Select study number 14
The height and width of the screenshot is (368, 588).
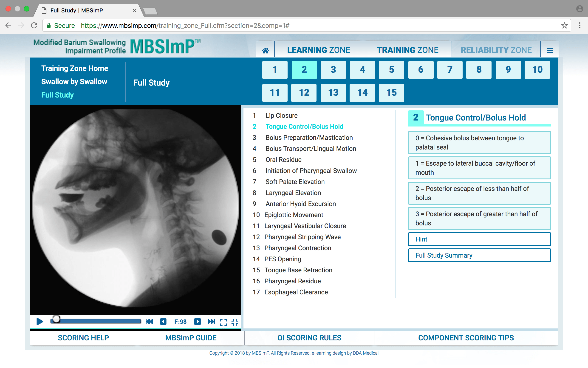[x=362, y=93]
